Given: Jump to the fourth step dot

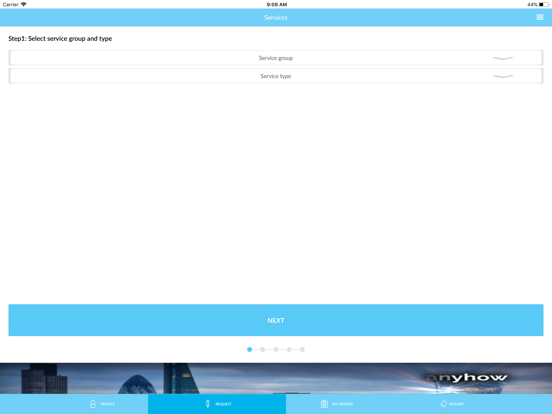Looking at the screenshot, I should pyautogui.click(x=289, y=349).
